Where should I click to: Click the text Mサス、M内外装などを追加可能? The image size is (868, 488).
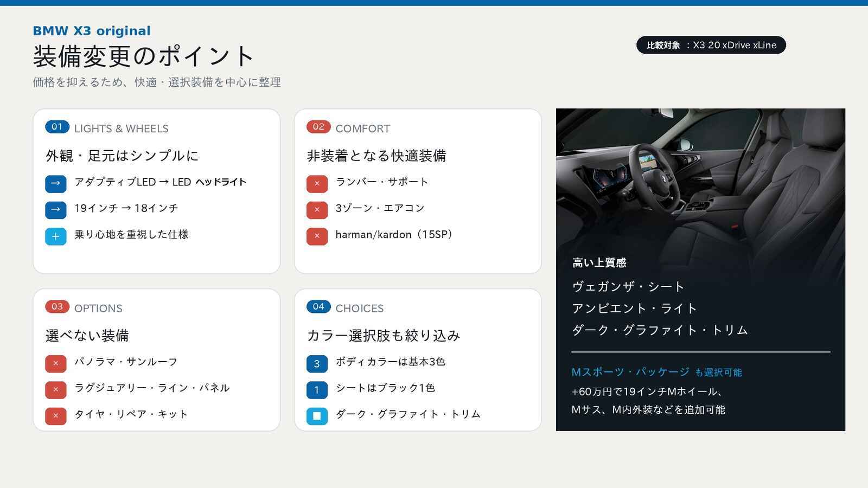[648, 410]
